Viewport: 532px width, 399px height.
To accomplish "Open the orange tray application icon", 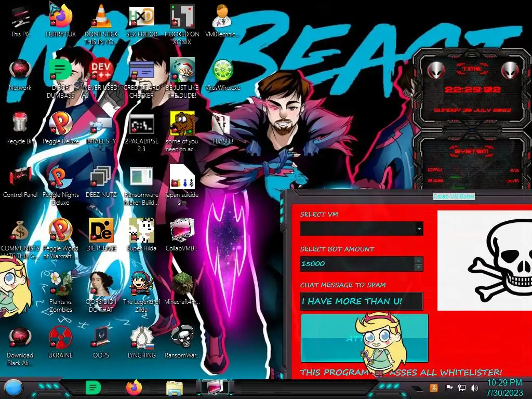I will pos(434,388).
